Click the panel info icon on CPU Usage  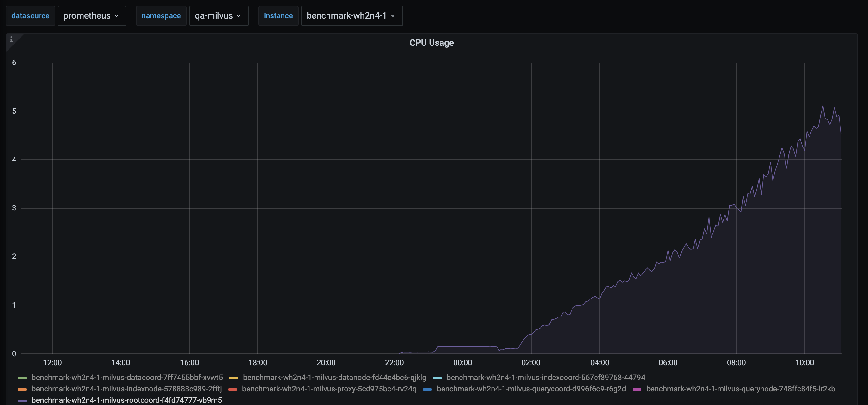(x=12, y=40)
